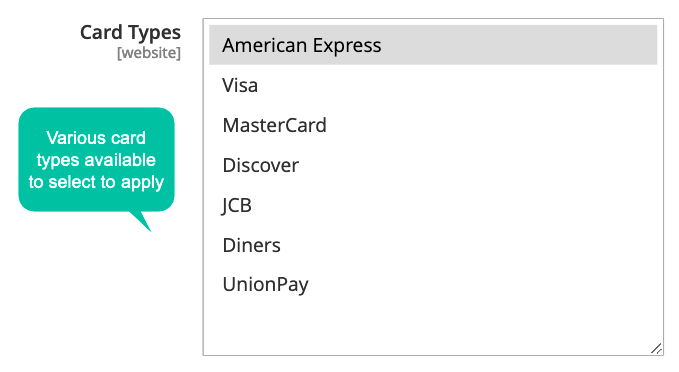The height and width of the screenshot is (372, 679).
Task: Choose Diners in the multiselect
Action: pos(433,245)
